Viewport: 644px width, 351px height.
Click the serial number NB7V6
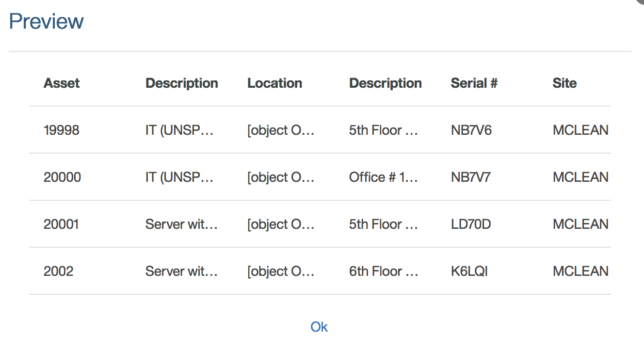pos(471,130)
